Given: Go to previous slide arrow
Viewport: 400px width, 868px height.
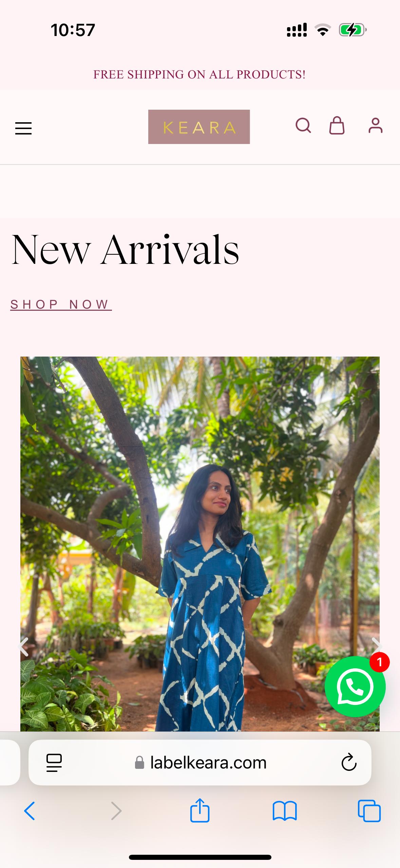Looking at the screenshot, I should click(x=24, y=647).
